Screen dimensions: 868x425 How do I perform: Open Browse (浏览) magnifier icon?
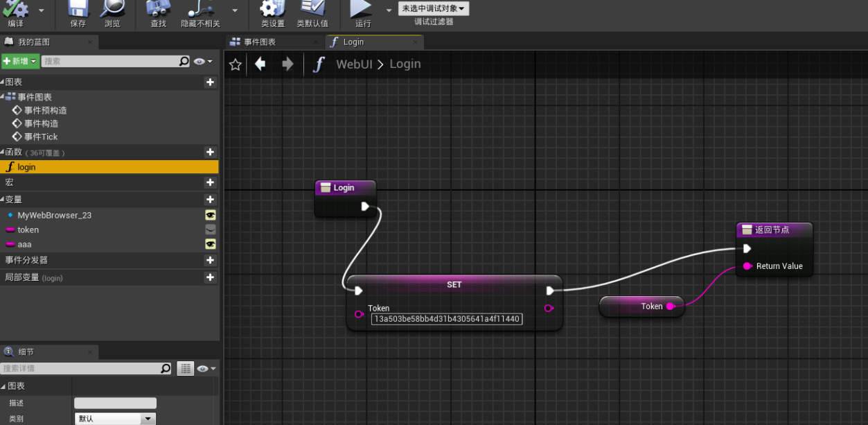(112, 9)
